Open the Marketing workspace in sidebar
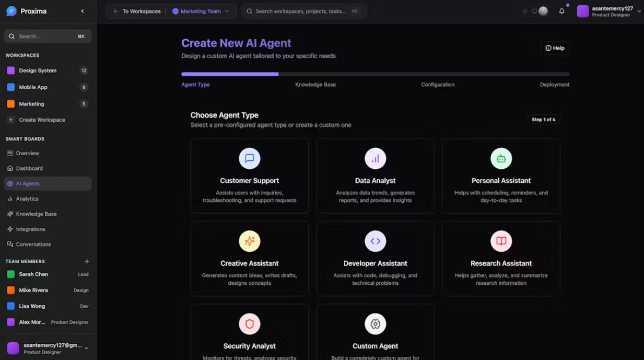644x360 pixels. click(x=48, y=104)
